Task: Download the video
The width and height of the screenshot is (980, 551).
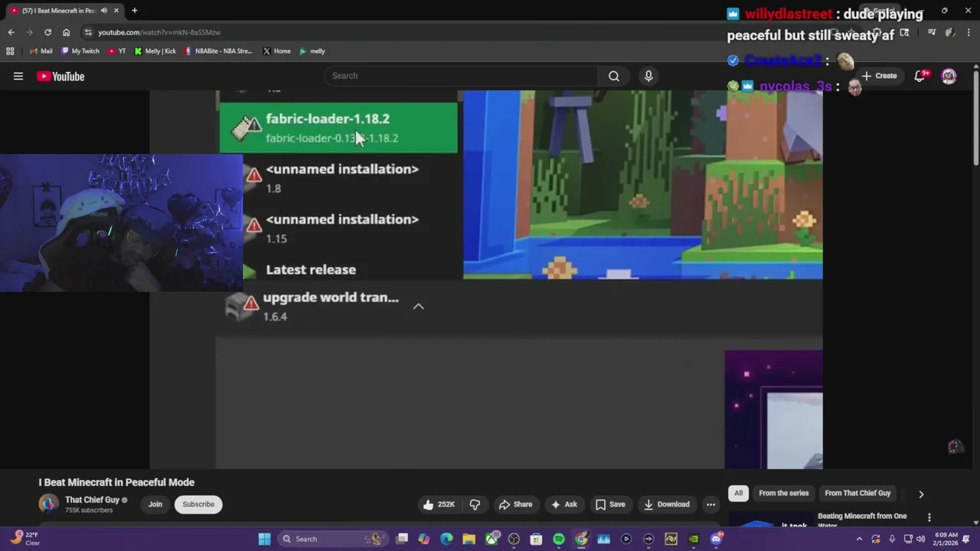Action: point(667,504)
